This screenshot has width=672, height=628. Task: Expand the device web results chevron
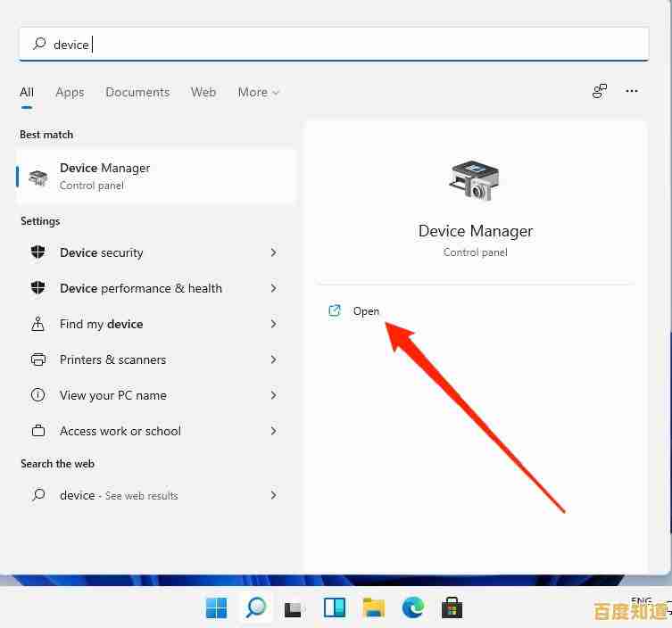tap(273, 495)
